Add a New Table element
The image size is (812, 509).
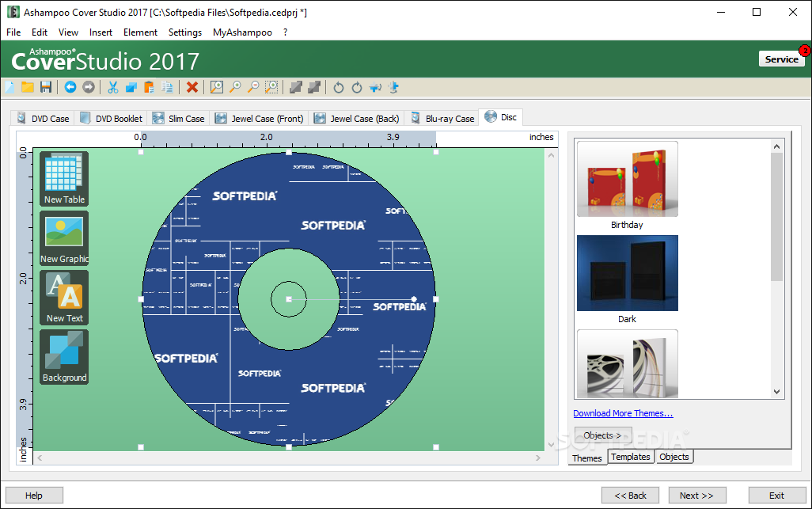pos(64,179)
